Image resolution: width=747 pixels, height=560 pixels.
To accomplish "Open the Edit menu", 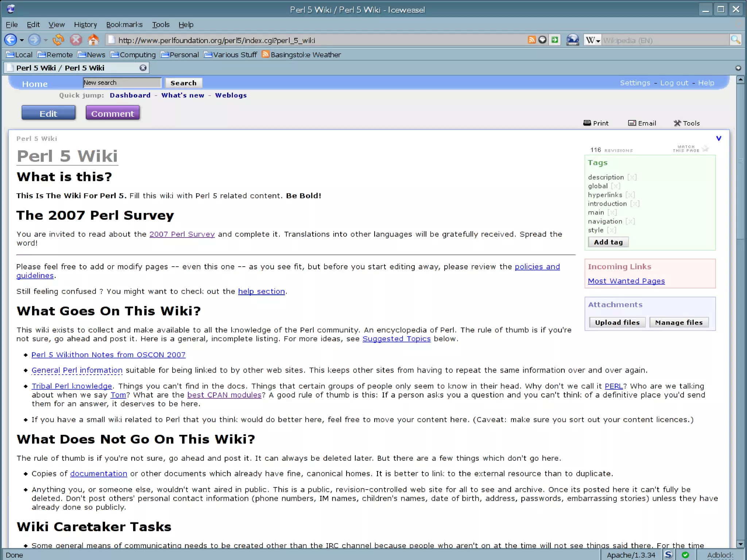I will point(33,24).
